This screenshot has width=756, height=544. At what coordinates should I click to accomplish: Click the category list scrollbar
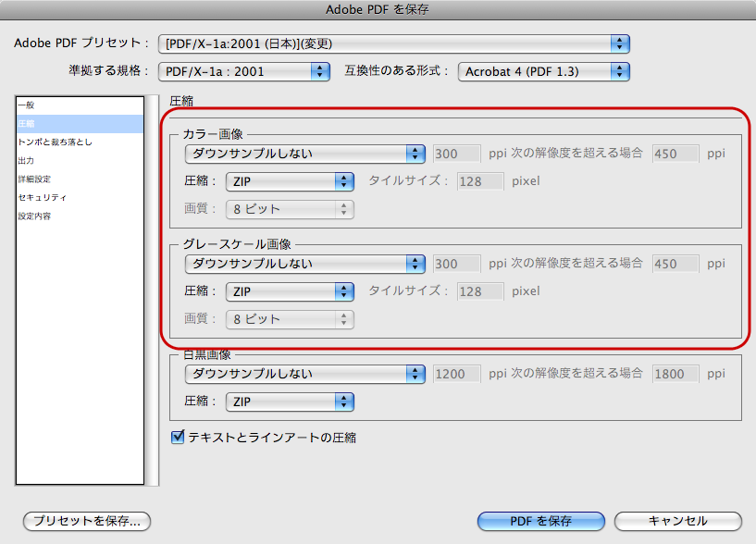(x=153, y=291)
